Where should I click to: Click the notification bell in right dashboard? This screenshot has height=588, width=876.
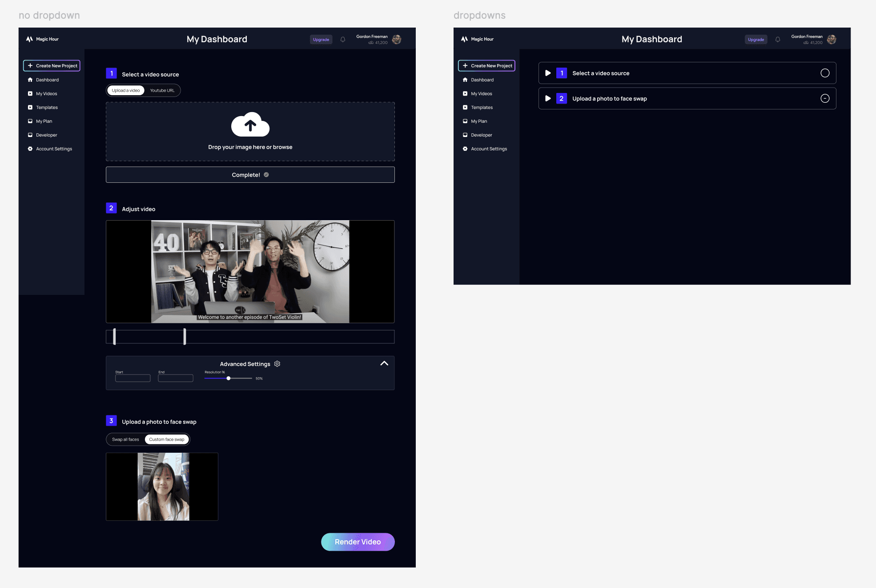click(778, 40)
